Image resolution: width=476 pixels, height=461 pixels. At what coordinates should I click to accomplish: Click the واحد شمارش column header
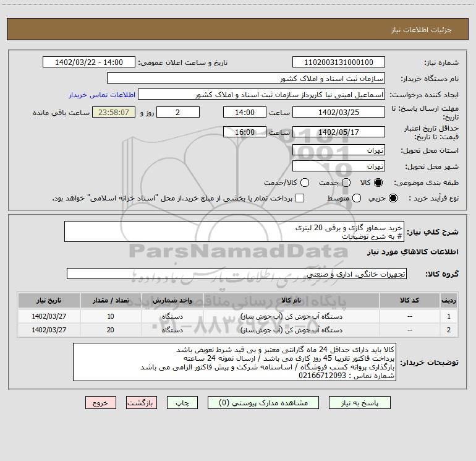click(172, 300)
